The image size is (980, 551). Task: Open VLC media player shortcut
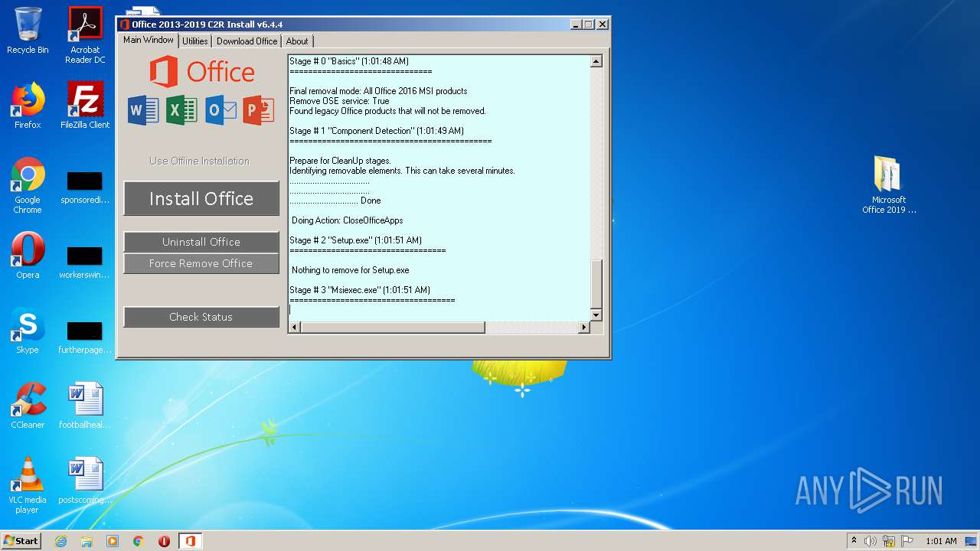28,485
